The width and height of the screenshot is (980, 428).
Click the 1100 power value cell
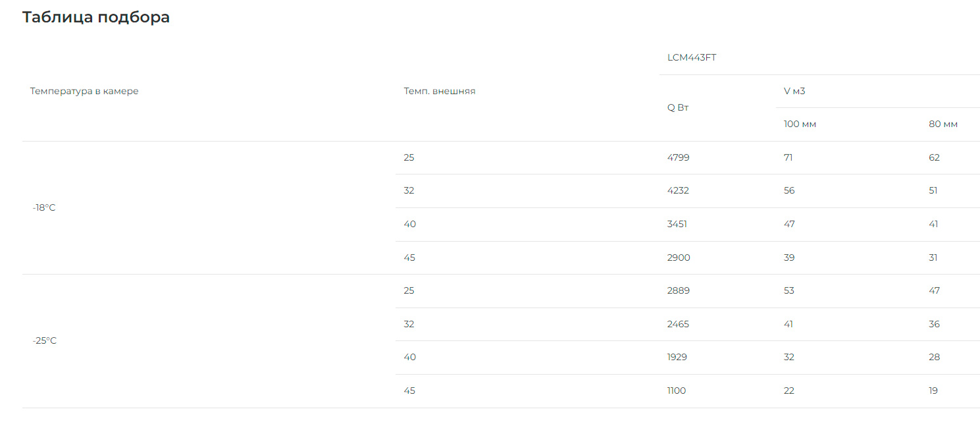(x=677, y=391)
